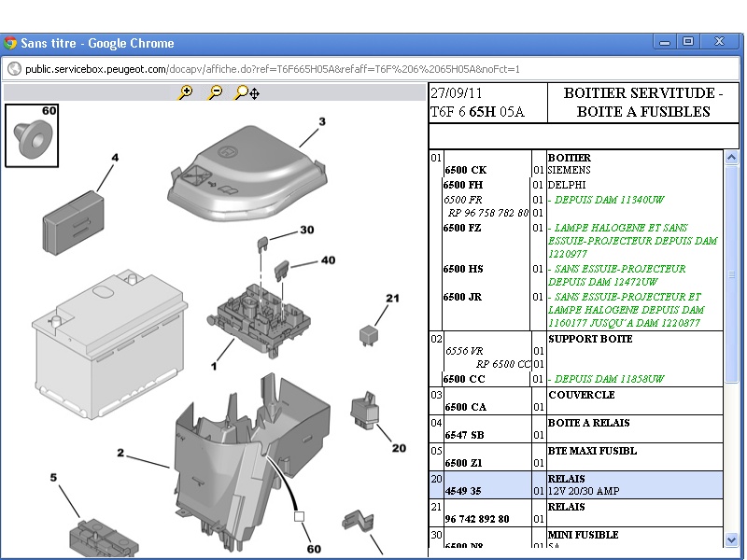
Task: Click callout number 30 by the mini fuse
Action: tap(307, 230)
